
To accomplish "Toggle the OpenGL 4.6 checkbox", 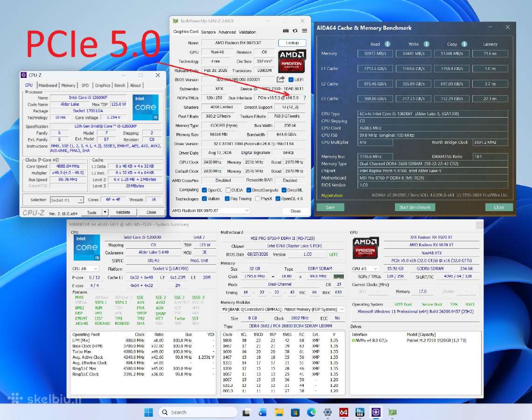I will tap(278, 199).
